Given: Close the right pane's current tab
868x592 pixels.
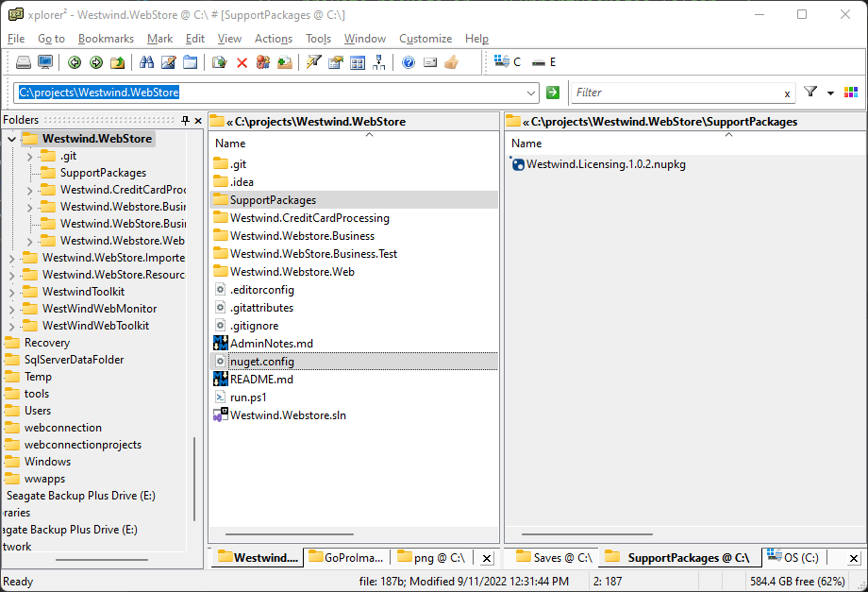Looking at the screenshot, I should point(854,559).
